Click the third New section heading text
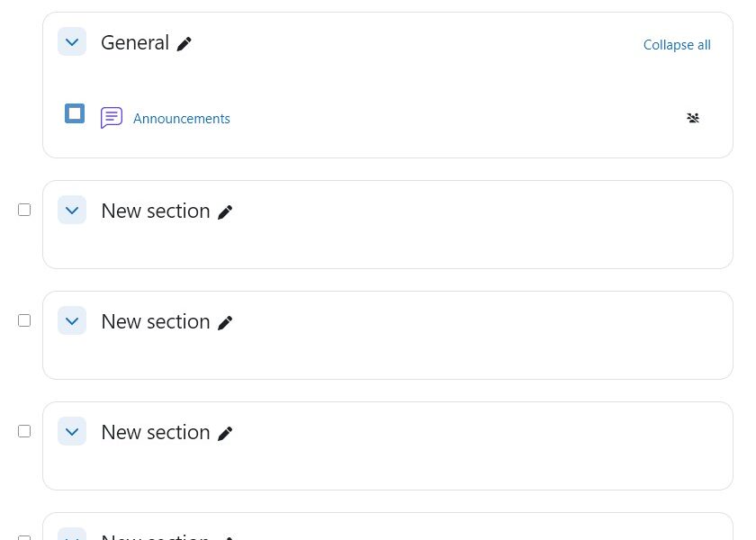 coord(156,432)
